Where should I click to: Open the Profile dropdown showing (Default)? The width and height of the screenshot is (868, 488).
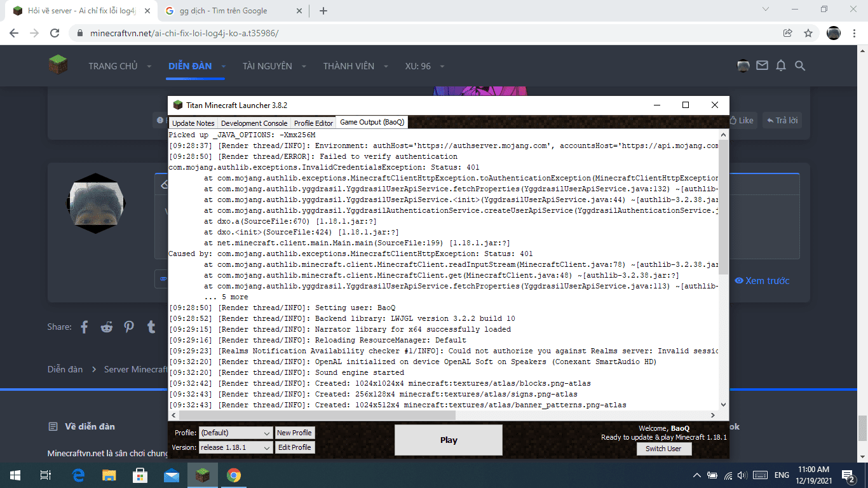[236, 433]
